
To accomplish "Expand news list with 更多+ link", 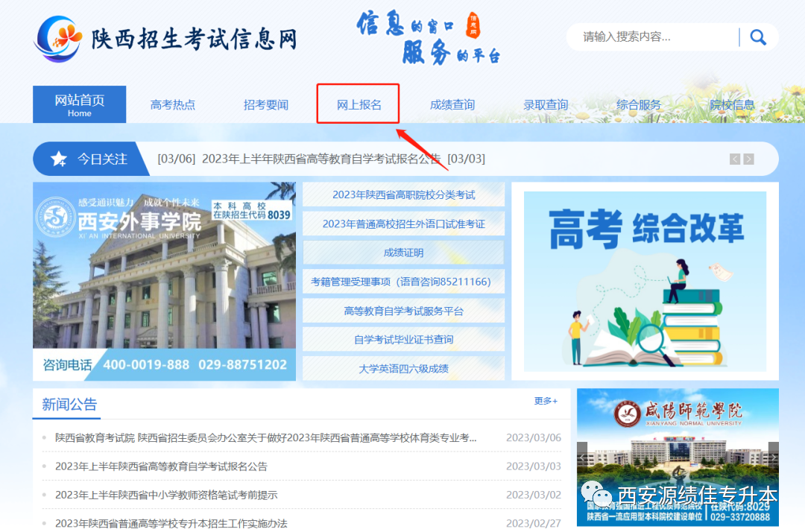I will click(x=546, y=401).
